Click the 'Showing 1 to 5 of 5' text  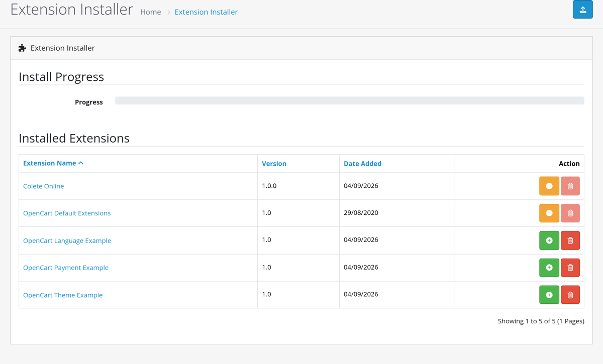[x=541, y=321]
